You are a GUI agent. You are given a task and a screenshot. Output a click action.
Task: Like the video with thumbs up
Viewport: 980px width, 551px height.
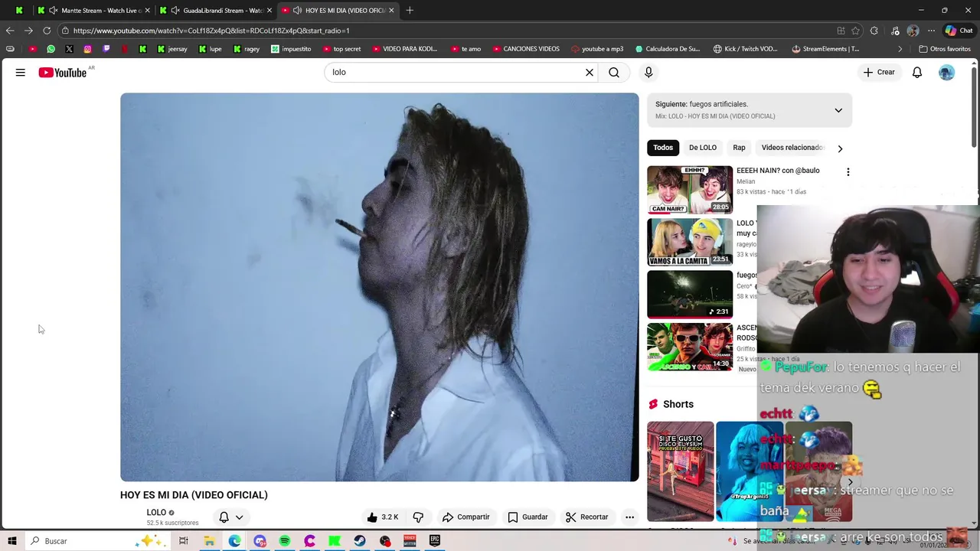coord(383,517)
